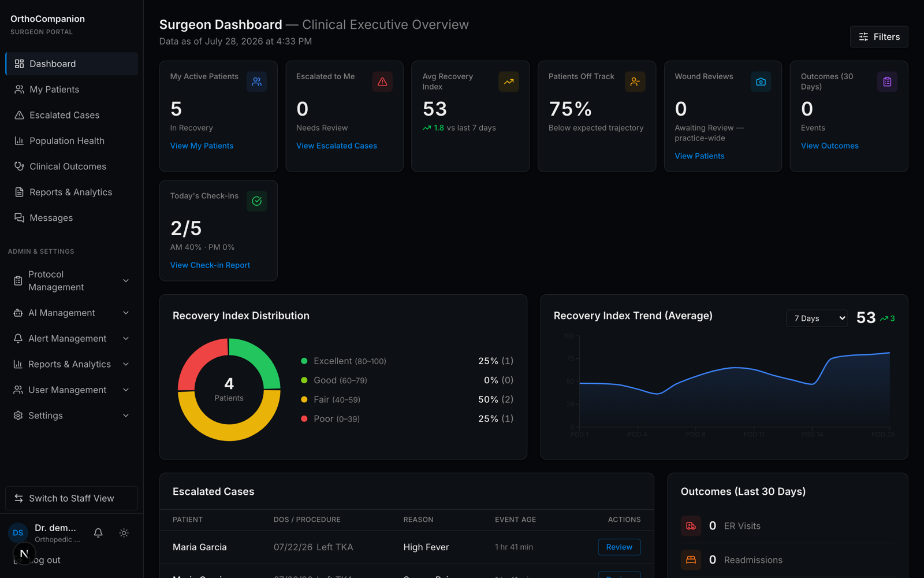The width and height of the screenshot is (924, 578).
Task: Select the Population Health menu label
Action: click(67, 140)
